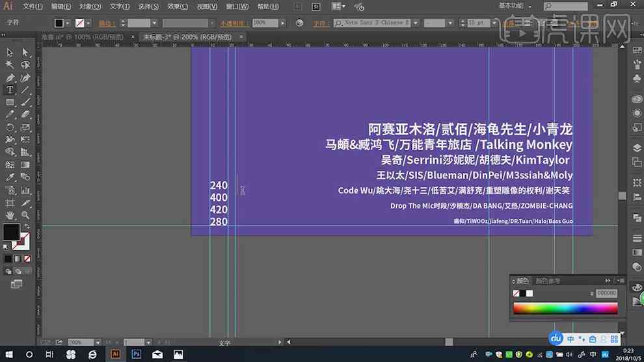Open the 文件(F) menu

coord(33,6)
